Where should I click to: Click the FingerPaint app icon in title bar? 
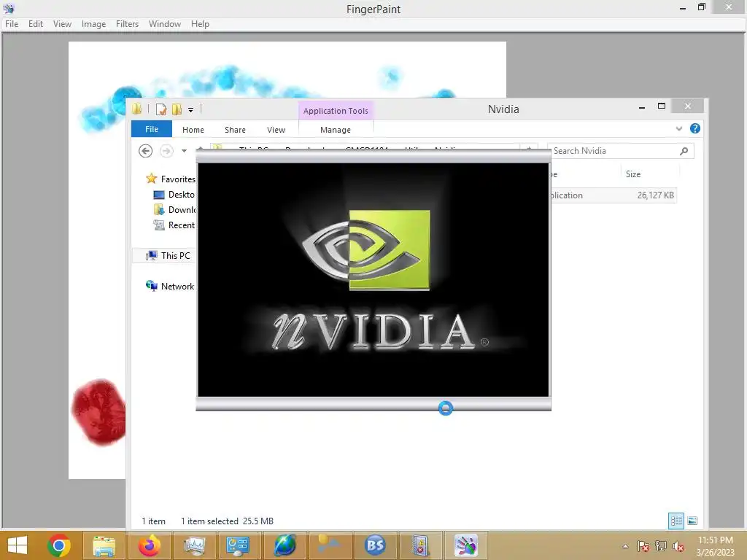pos(9,8)
